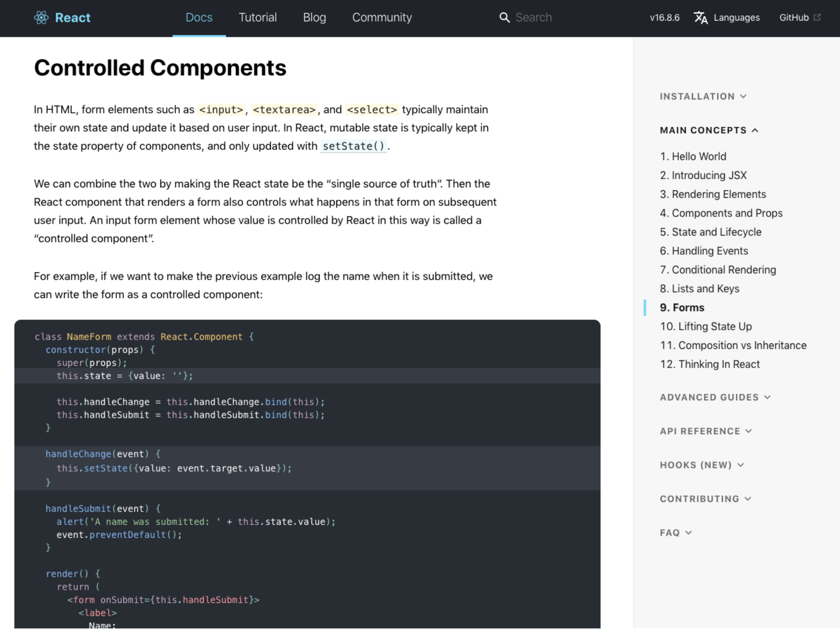
Task: Click the handleChange(event) code line
Action: pos(103,454)
